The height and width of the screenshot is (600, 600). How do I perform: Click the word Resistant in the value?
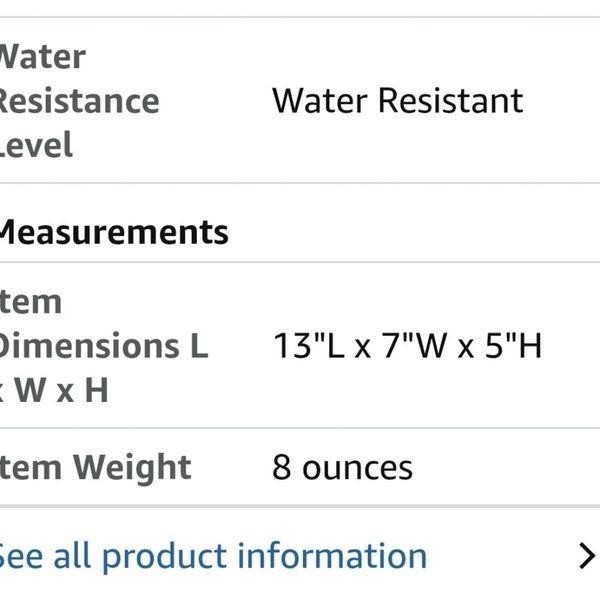451,101
